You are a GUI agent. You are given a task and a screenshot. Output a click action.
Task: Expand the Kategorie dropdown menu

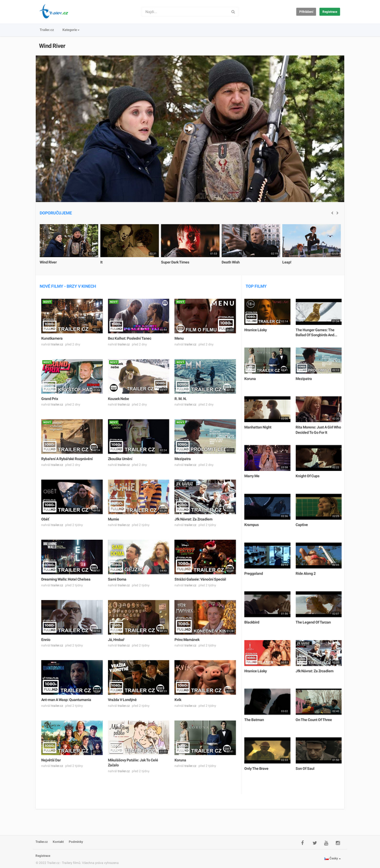click(x=71, y=30)
